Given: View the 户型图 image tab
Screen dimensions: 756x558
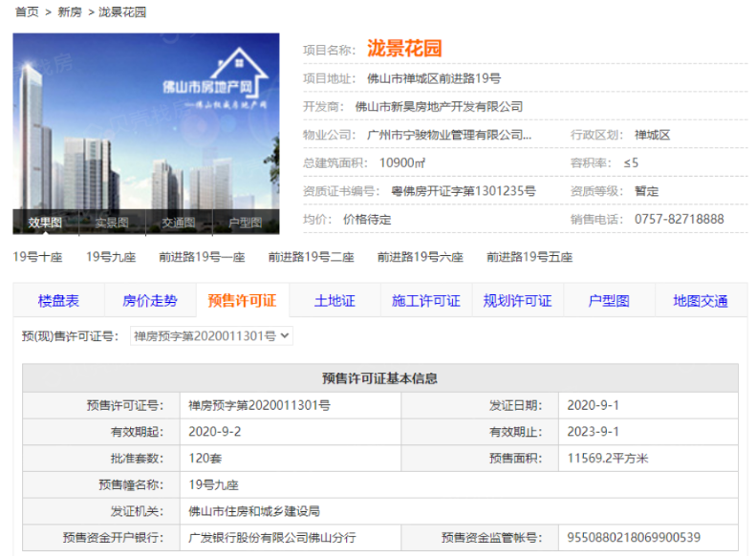Looking at the screenshot, I should [x=246, y=223].
